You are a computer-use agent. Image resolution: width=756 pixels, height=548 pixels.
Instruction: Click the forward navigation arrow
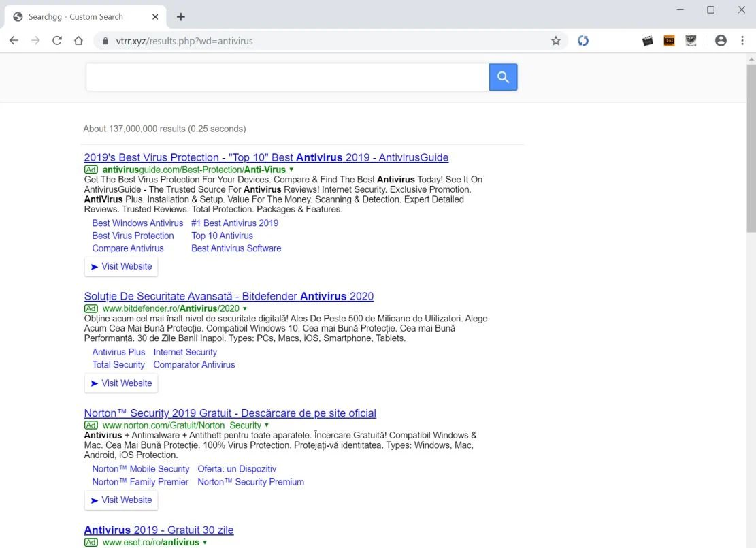pos(35,41)
